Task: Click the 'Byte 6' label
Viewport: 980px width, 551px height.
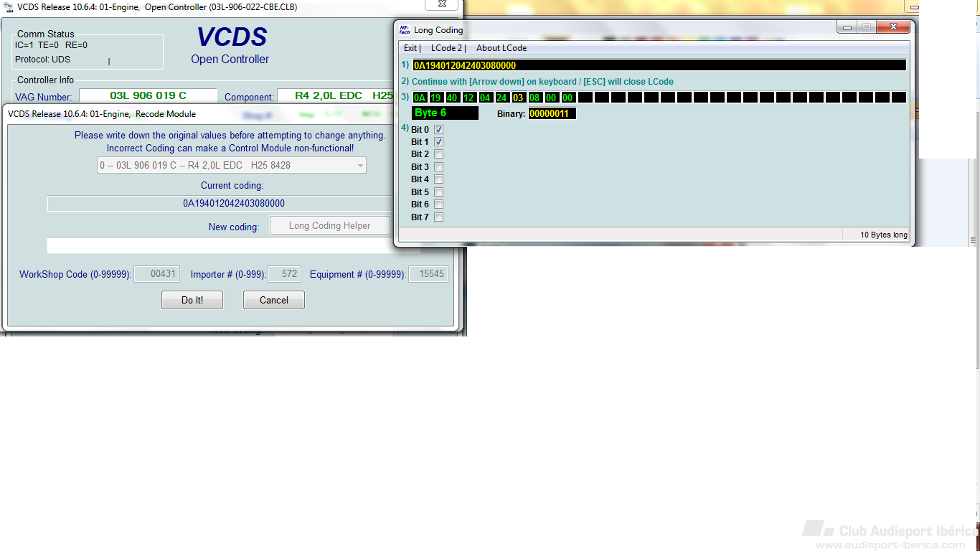Action: coord(445,113)
